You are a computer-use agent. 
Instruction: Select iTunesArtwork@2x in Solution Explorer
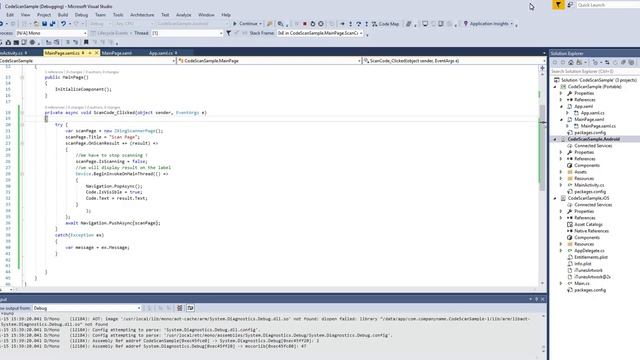click(592, 277)
